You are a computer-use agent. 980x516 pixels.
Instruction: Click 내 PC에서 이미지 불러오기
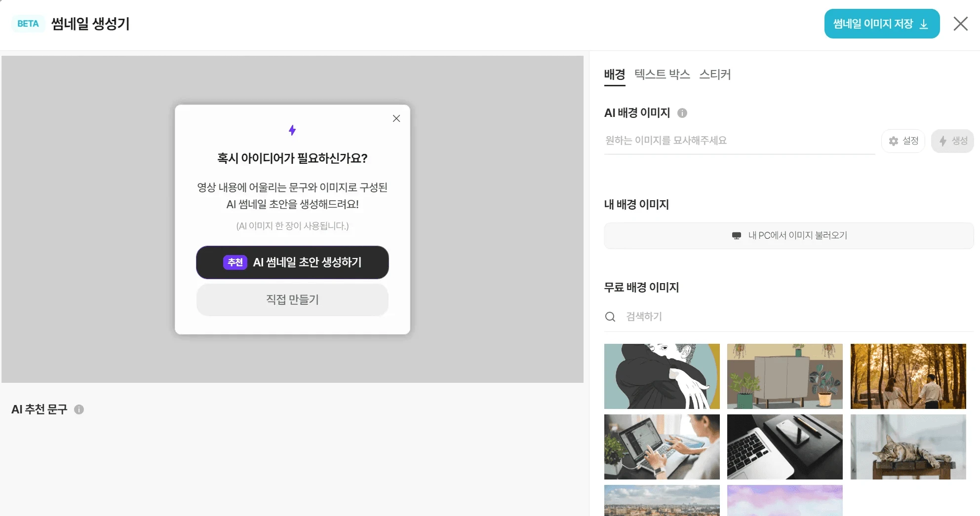point(789,236)
